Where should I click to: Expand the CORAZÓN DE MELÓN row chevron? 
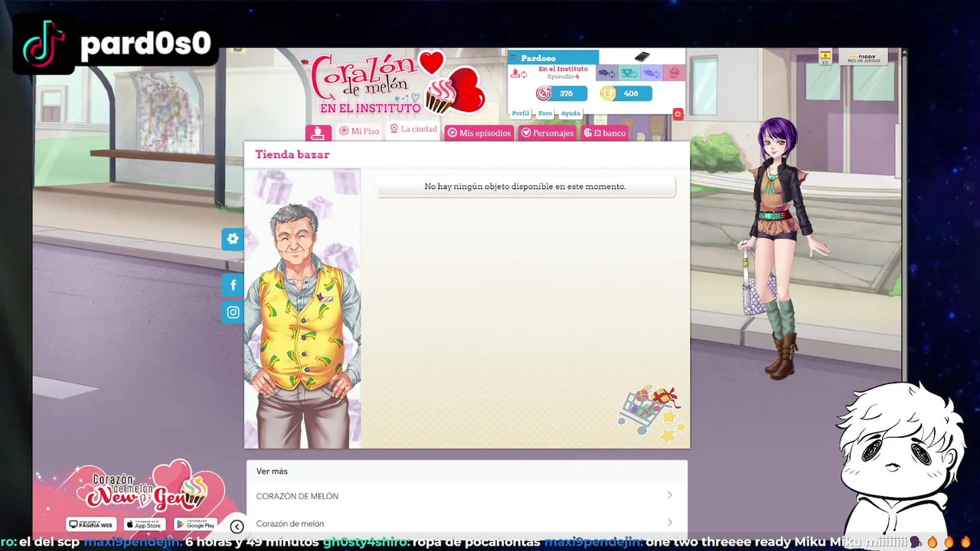click(x=669, y=495)
